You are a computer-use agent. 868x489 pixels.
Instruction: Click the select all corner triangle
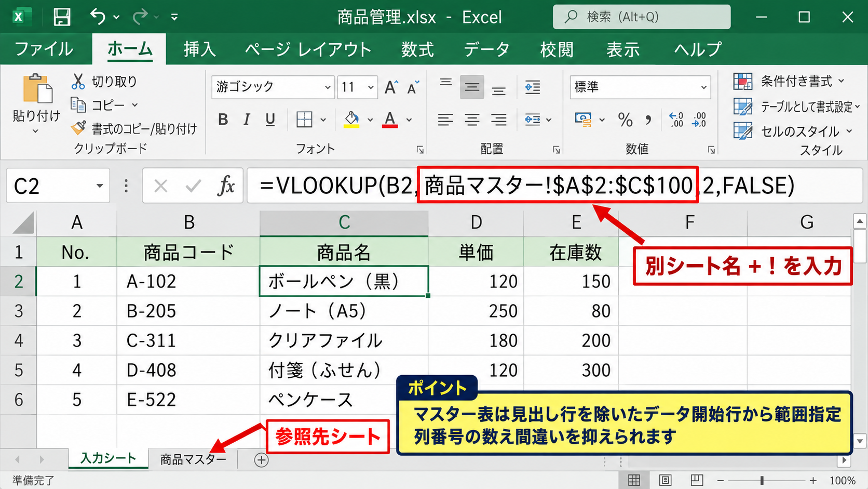[x=23, y=222]
